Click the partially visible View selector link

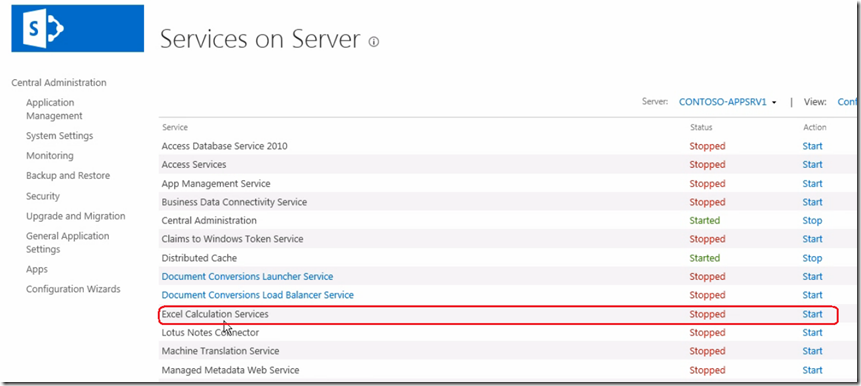[846, 102]
